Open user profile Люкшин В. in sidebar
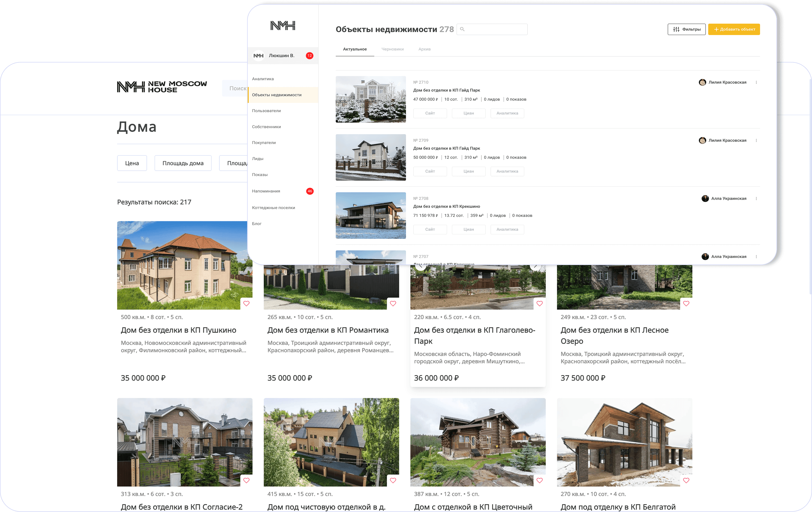 click(283, 56)
